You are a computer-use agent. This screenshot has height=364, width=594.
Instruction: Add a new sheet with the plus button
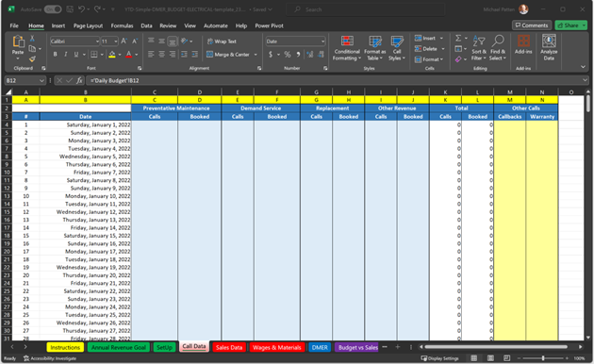pos(397,347)
